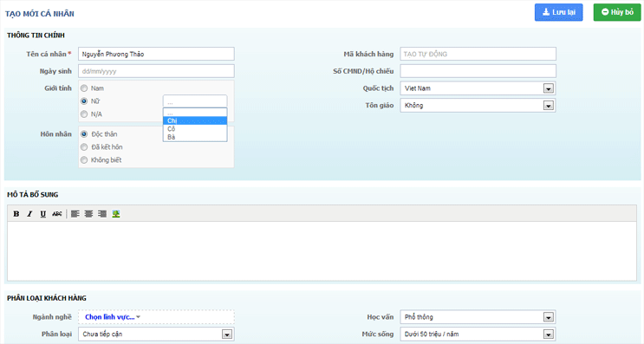Select the Nữ gender radio button
The image size is (644, 344).
pos(84,101)
